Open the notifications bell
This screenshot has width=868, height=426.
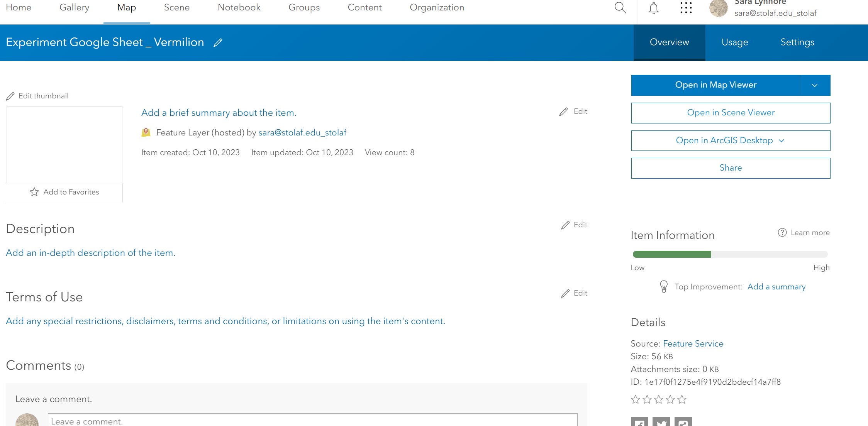pyautogui.click(x=654, y=8)
